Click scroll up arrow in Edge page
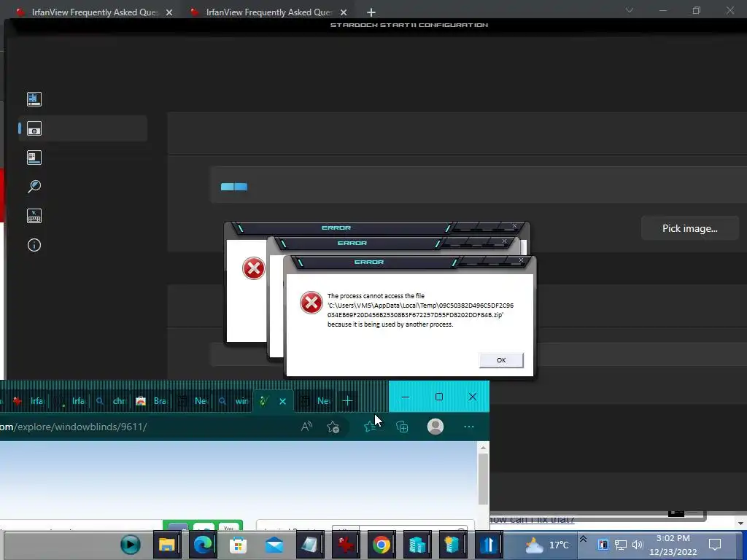 tap(483, 448)
